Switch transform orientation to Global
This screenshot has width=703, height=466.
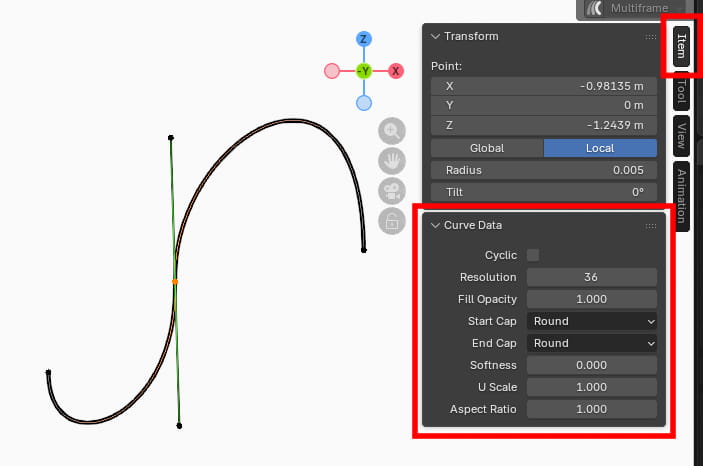(487, 148)
